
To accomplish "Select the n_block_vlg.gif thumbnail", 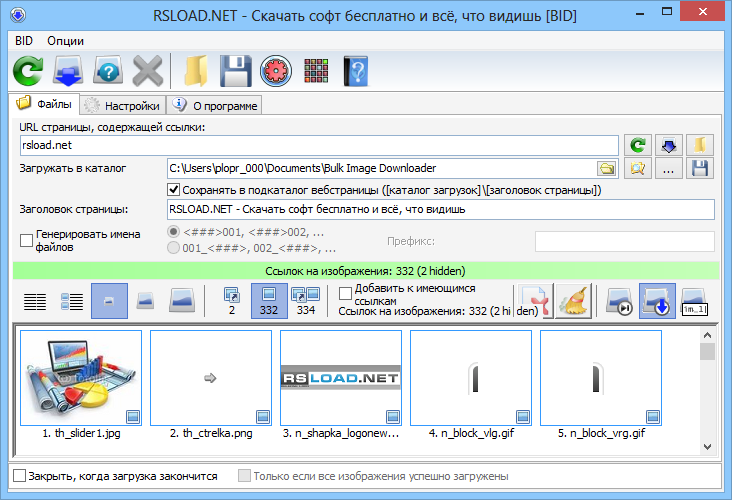I will tap(471, 378).
